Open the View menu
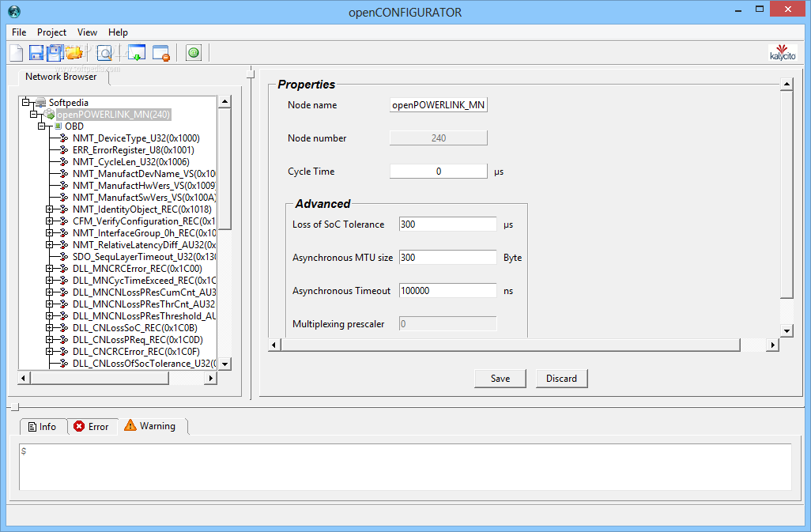811x532 pixels. (88, 32)
